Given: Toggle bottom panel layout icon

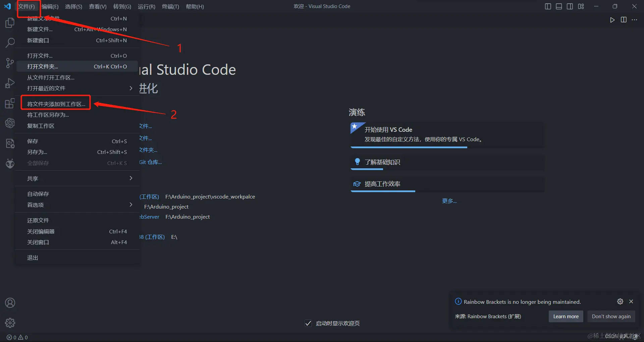Looking at the screenshot, I should coord(559,6).
